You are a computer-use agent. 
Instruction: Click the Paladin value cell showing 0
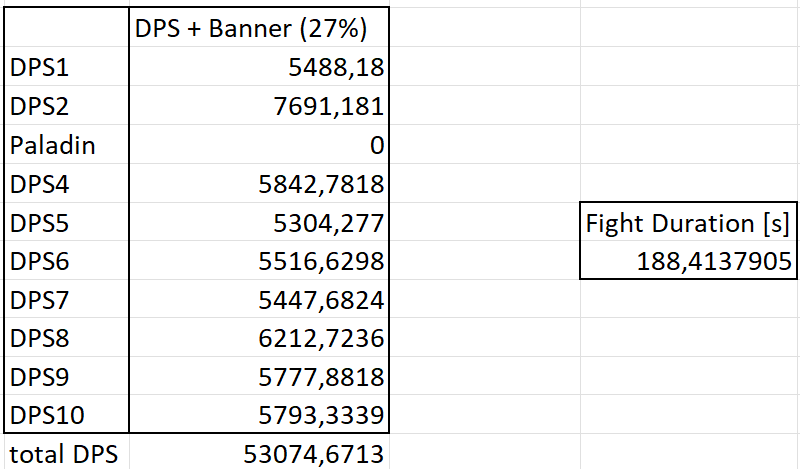tap(258, 145)
